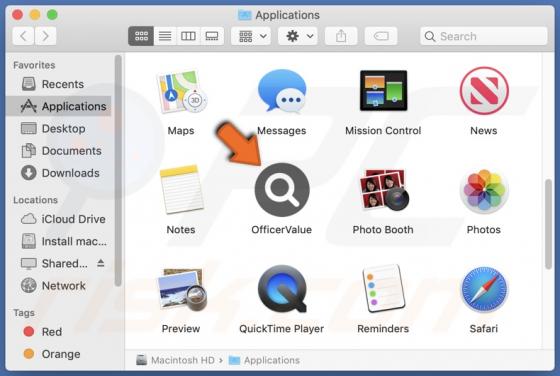Go forward with the right chevron button
This screenshot has width=560, height=376.
coord(45,36)
